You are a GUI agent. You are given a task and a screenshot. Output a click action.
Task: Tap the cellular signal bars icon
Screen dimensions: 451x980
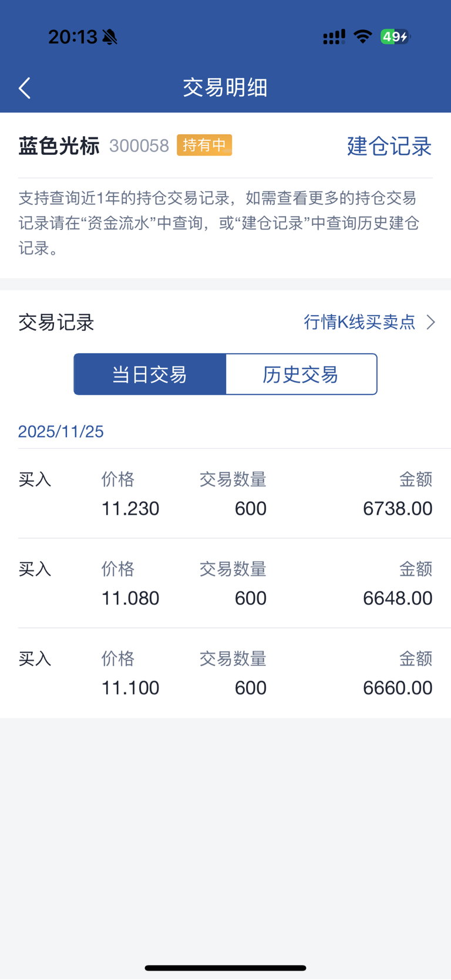[334, 37]
